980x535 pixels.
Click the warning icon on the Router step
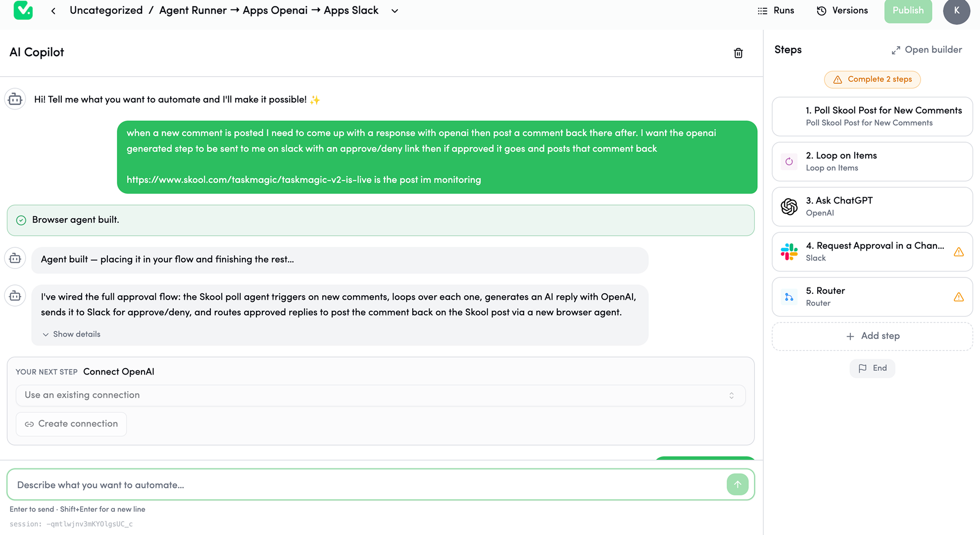(x=959, y=297)
